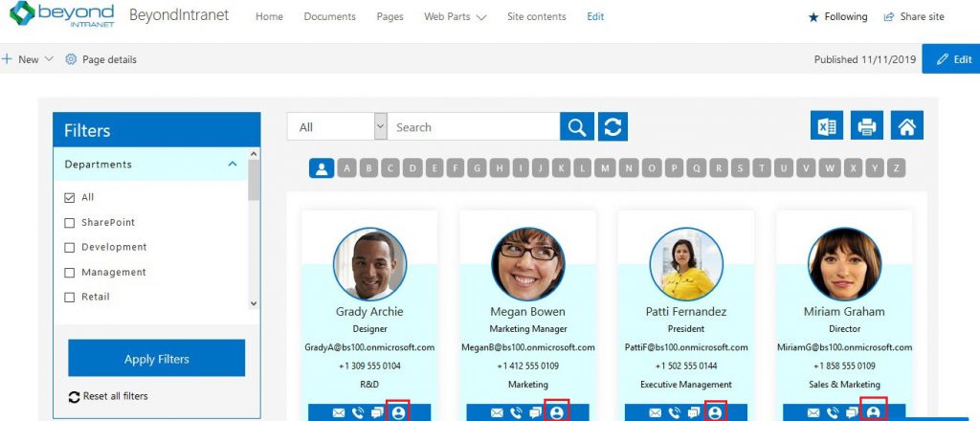Go to Site contents
This screenshot has height=421, width=980.
(536, 17)
